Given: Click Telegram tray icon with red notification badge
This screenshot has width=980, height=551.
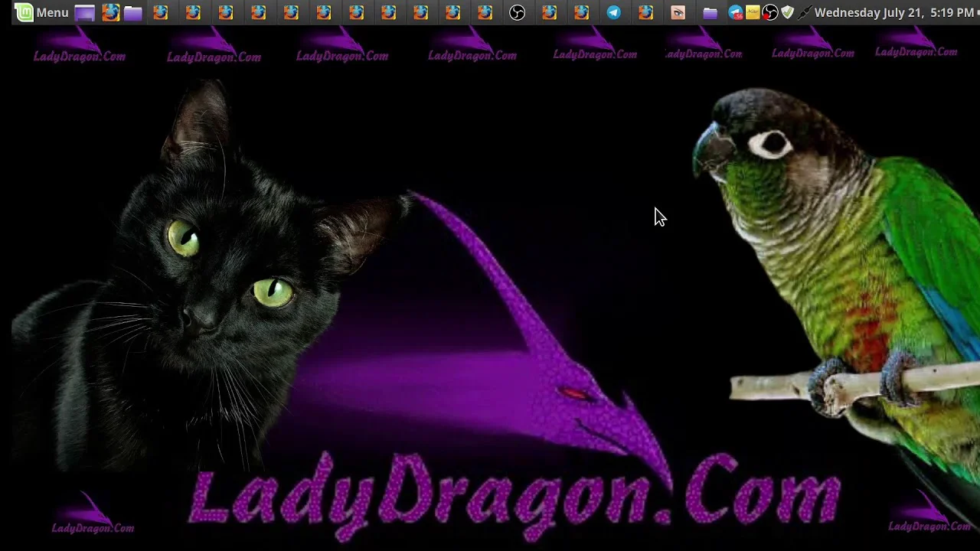Looking at the screenshot, I should coord(736,12).
